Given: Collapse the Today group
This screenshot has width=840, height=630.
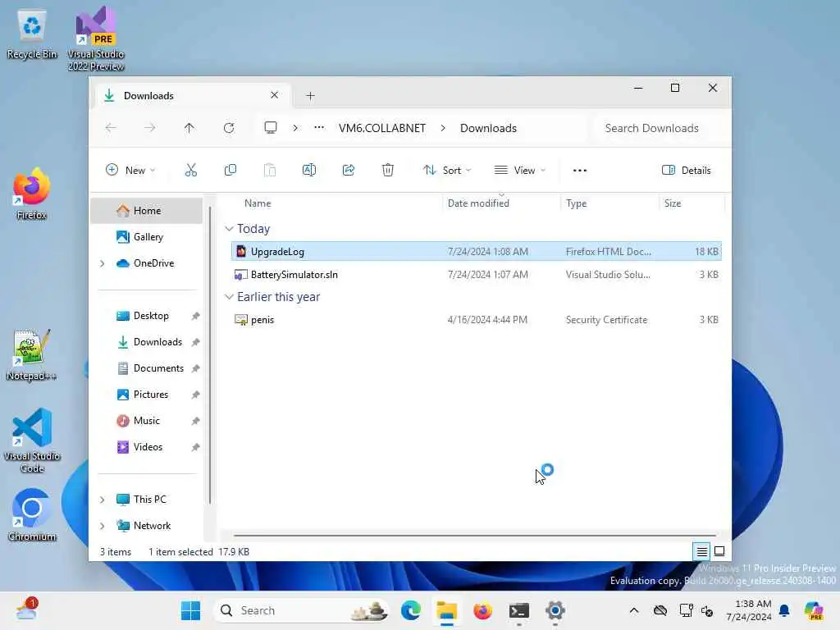Looking at the screenshot, I should [230, 229].
